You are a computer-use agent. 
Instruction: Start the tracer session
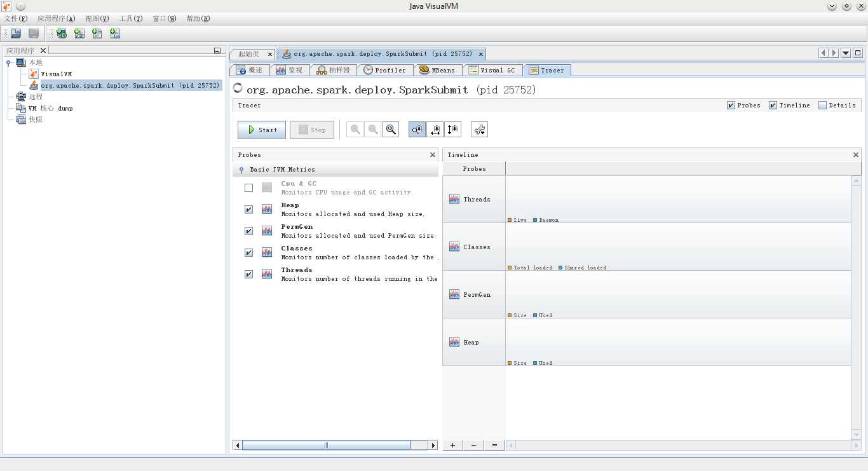[x=262, y=130]
